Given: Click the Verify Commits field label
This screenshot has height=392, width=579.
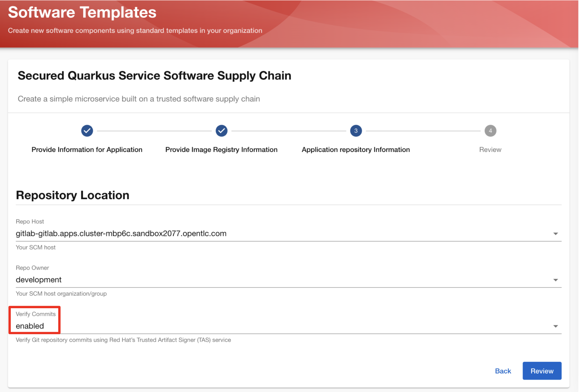Looking at the screenshot, I should pos(36,314).
